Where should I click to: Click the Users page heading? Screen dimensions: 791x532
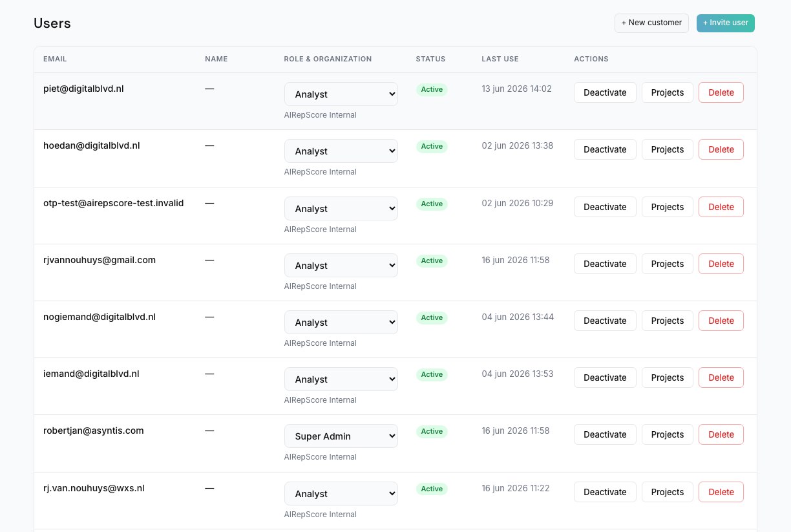(x=52, y=23)
